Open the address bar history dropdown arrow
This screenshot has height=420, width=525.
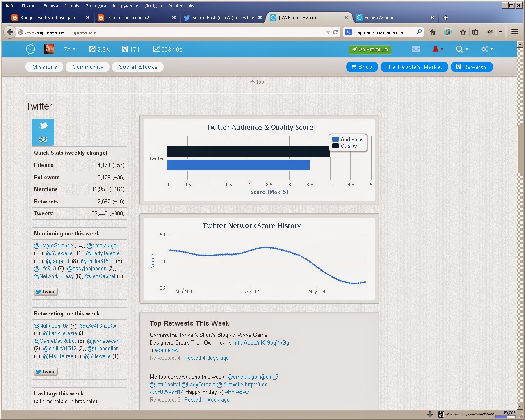[x=328, y=32]
